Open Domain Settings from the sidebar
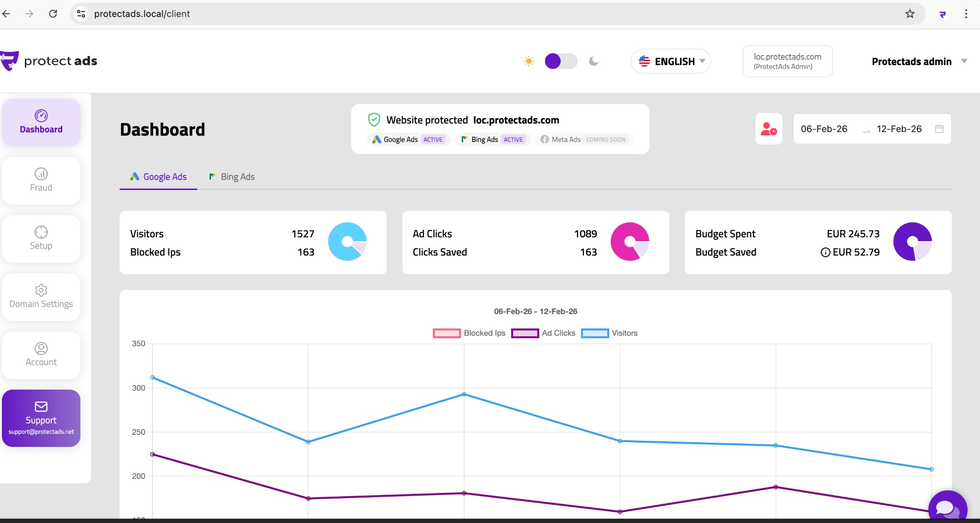The width and height of the screenshot is (980, 523). click(41, 297)
